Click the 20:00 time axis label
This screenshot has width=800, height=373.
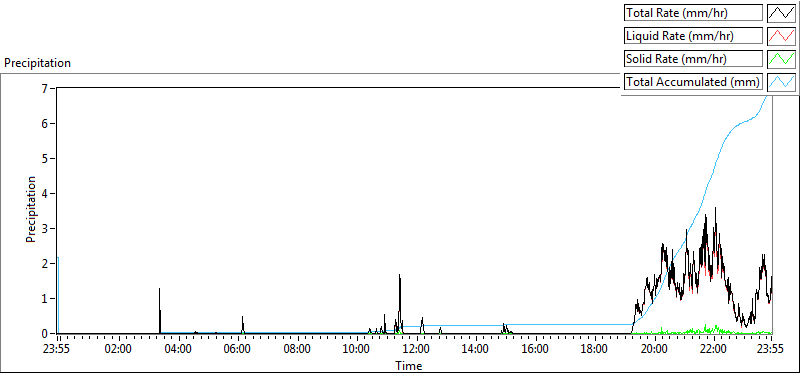click(x=654, y=350)
